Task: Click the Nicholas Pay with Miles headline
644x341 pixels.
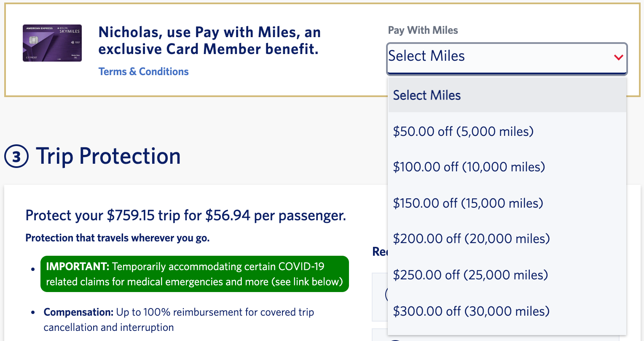Action: pyautogui.click(x=209, y=41)
